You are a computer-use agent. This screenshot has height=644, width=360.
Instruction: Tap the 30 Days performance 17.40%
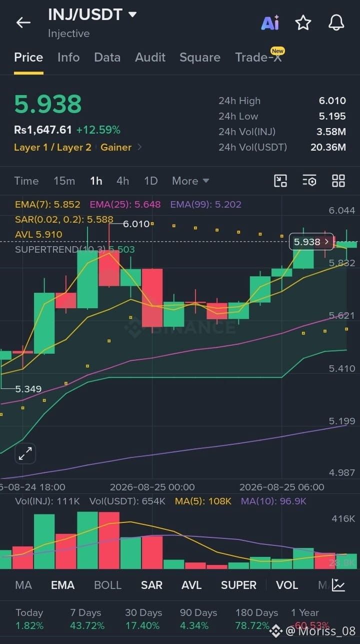(x=142, y=625)
